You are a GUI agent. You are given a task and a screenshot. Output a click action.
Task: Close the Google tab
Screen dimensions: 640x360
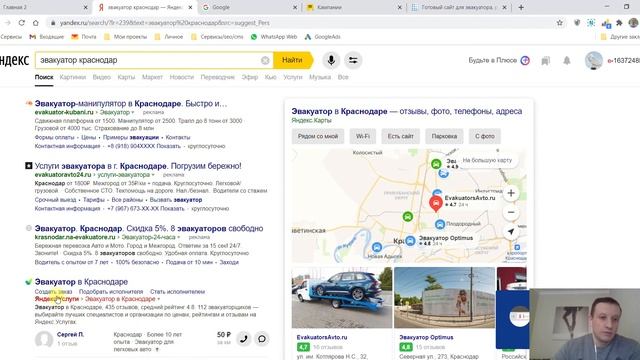295,7
